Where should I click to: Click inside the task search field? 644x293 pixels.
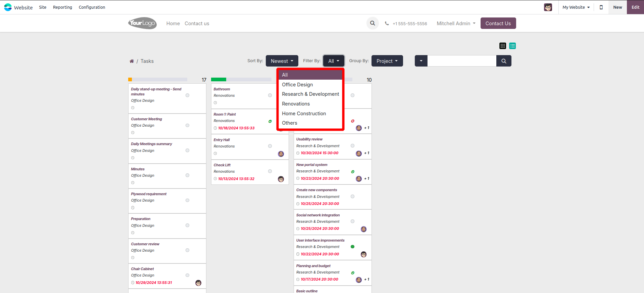(x=462, y=61)
